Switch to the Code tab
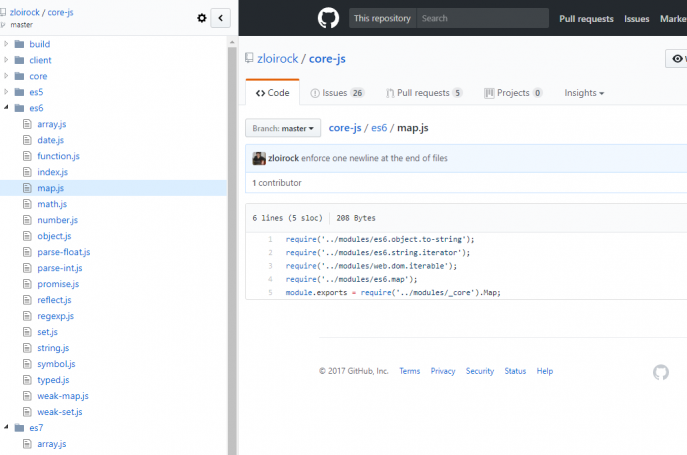This screenshot has height=455, width=687. pos(273,93)
